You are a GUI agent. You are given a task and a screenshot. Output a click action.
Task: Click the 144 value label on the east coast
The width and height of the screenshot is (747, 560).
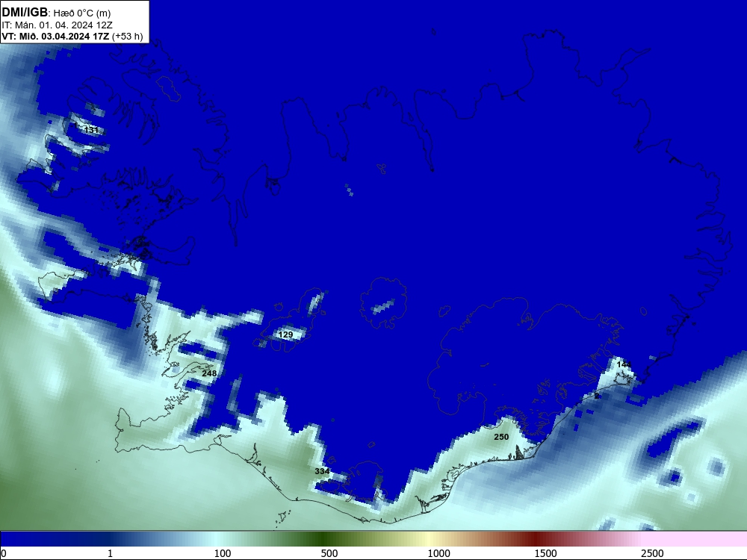[624, 365]
